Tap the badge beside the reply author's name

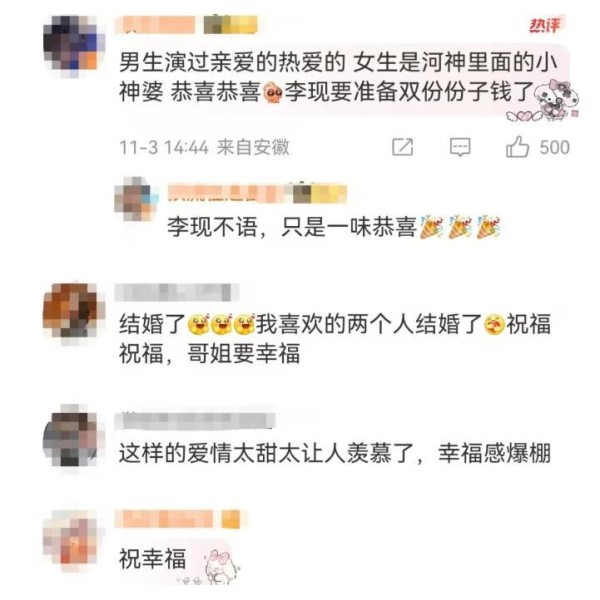pos(320,194)
